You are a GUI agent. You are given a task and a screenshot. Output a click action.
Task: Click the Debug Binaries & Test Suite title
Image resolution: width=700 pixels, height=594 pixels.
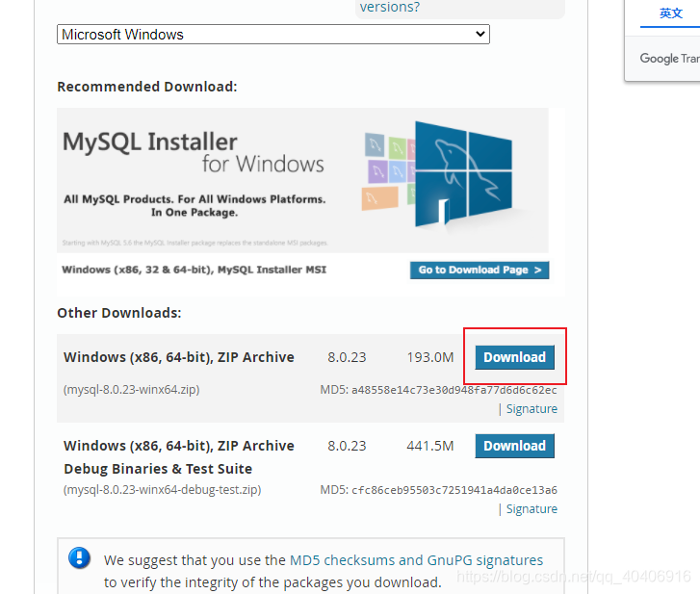(x=158, y=469)
